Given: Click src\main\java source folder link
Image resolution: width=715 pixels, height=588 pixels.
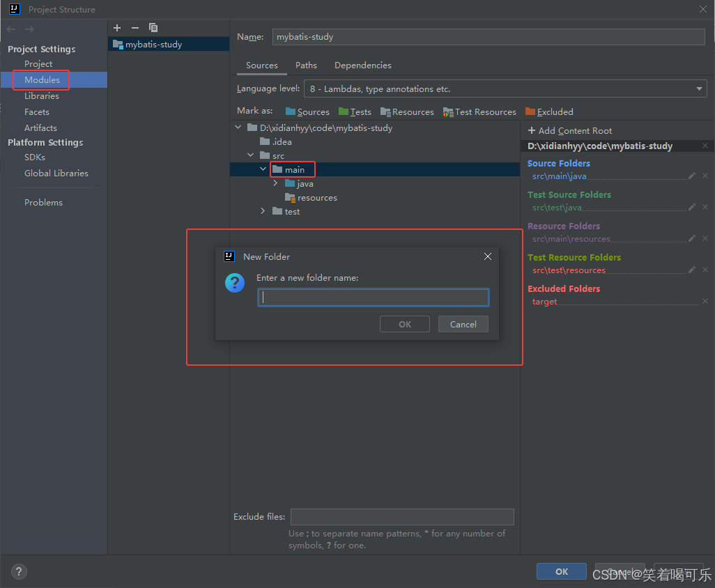Looking at the screenshot, I should pos(560,176).
